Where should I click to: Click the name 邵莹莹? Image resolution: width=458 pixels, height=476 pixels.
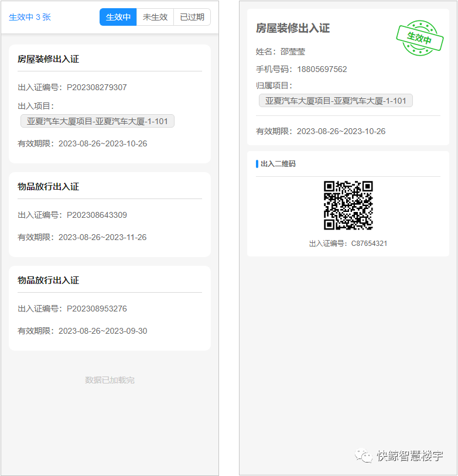click(x=293, y=52)
